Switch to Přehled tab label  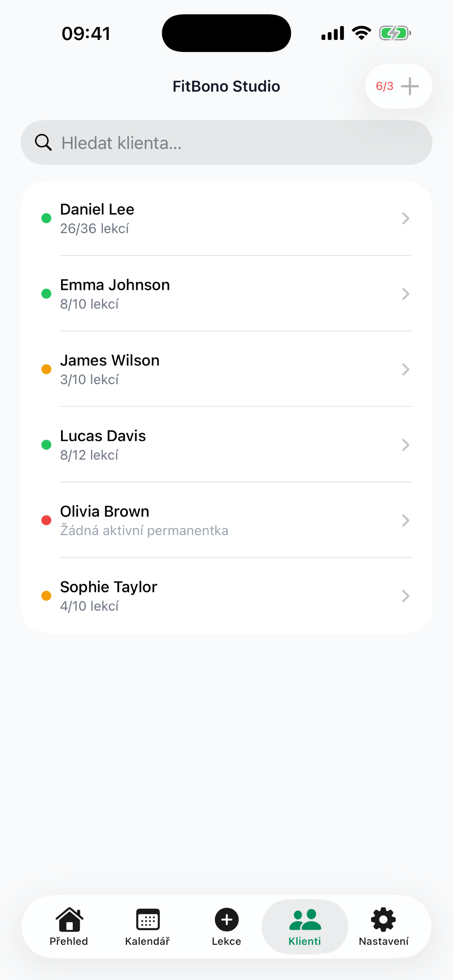click(x=69, y=941)
